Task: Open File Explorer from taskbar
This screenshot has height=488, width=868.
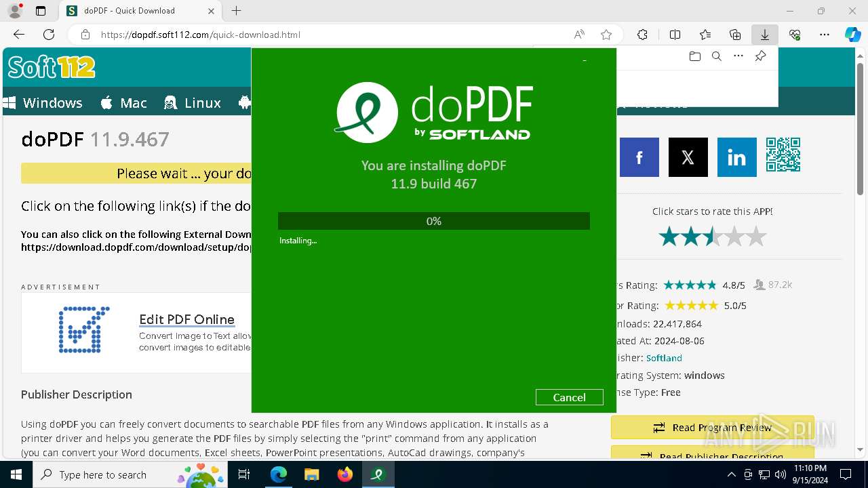Action: (x=312, y=474)
